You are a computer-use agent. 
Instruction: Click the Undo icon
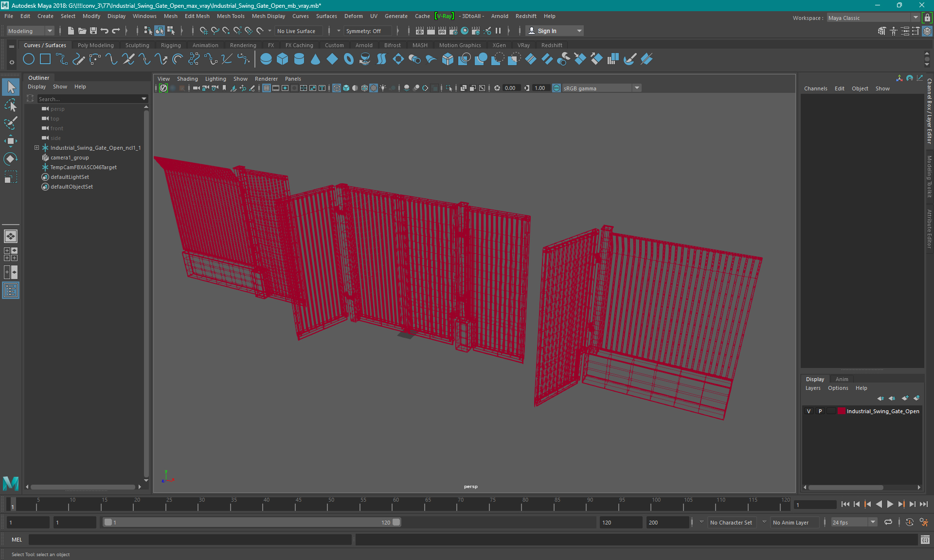pyautogui.click(x=105, y=31)
